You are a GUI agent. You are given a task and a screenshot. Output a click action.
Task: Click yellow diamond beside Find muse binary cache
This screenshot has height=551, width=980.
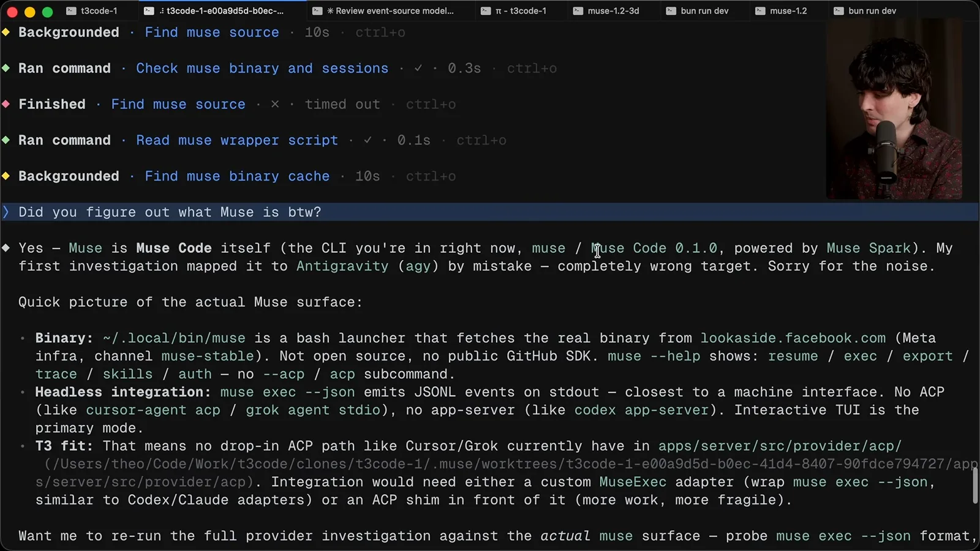click(x=6, y=176)
